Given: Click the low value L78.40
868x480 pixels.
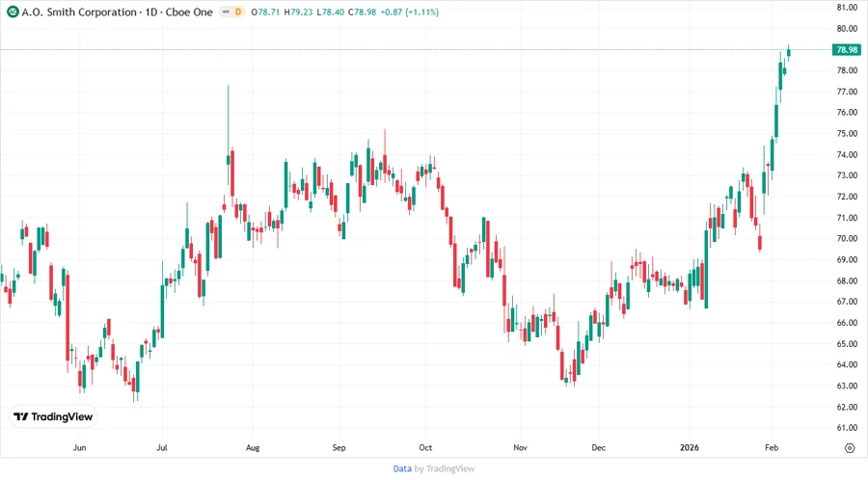Looking at the screenshot, I should (331, 12).
